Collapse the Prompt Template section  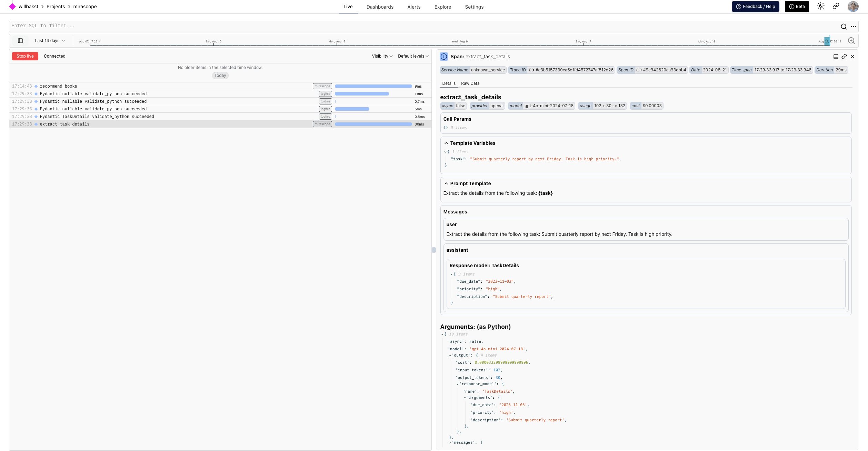pyautogui.click(x=446, y=183)
